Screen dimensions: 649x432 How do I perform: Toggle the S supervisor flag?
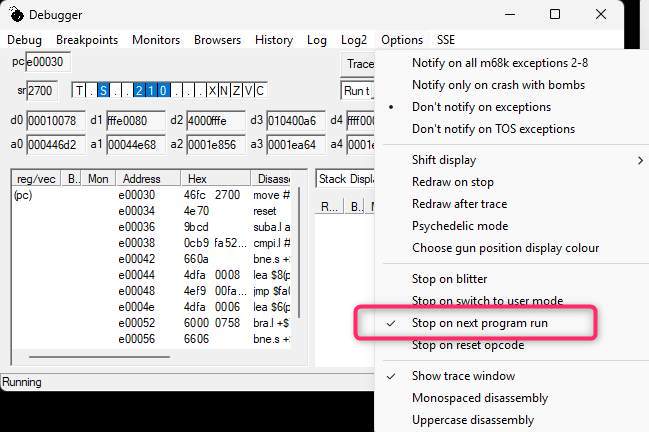(x=103, y=91)
